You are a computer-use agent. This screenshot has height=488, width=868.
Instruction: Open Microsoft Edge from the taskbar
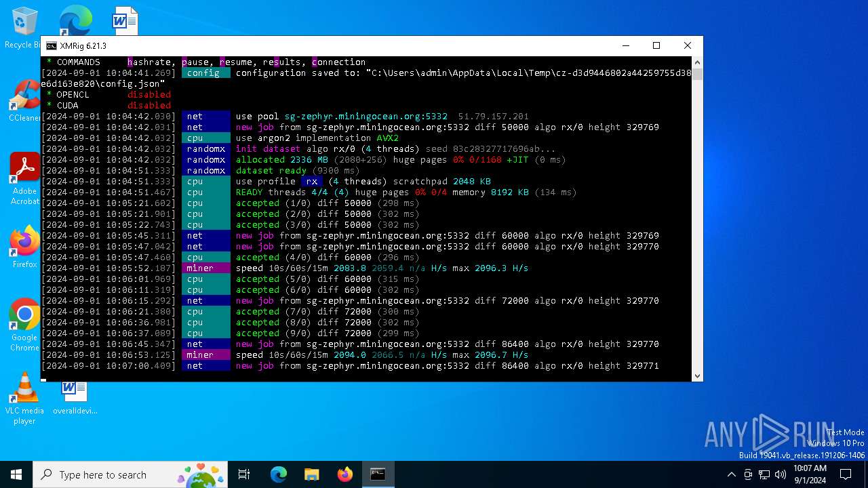pos(279,474)
